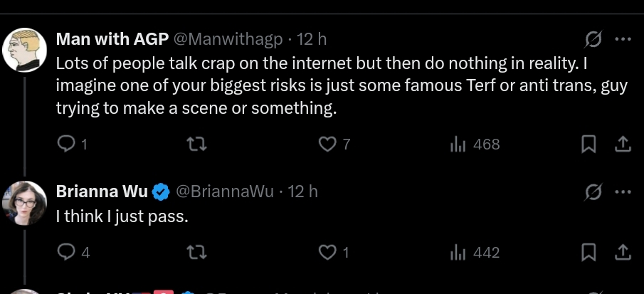Bookmark Man with AGP's tweet
Screen dimensions: 644x294
588,145
